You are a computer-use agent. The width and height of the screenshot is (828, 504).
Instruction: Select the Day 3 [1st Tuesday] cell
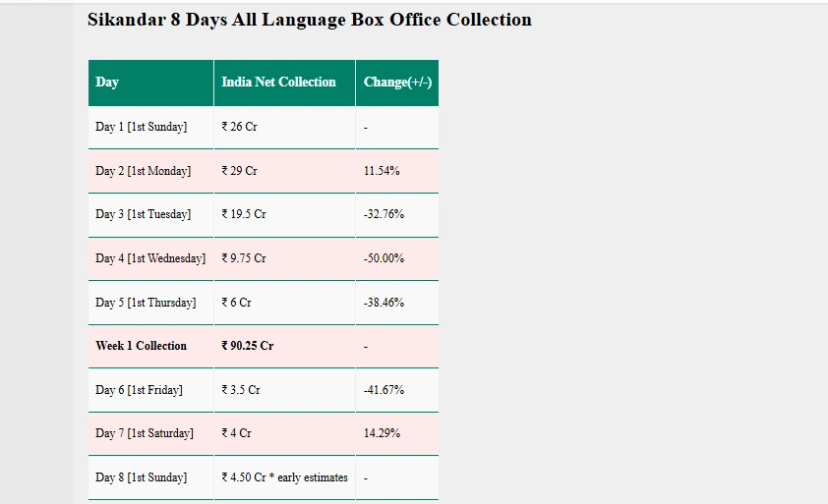pyautogui.click(x=150, y=215)
